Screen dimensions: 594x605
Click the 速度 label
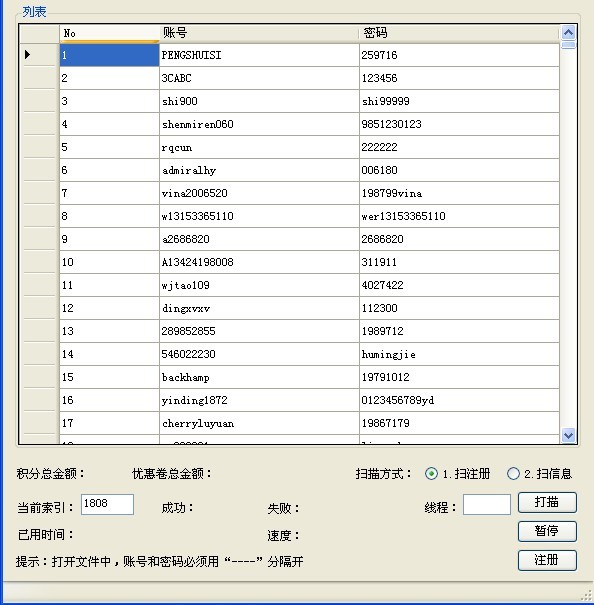tap(283, 536)
